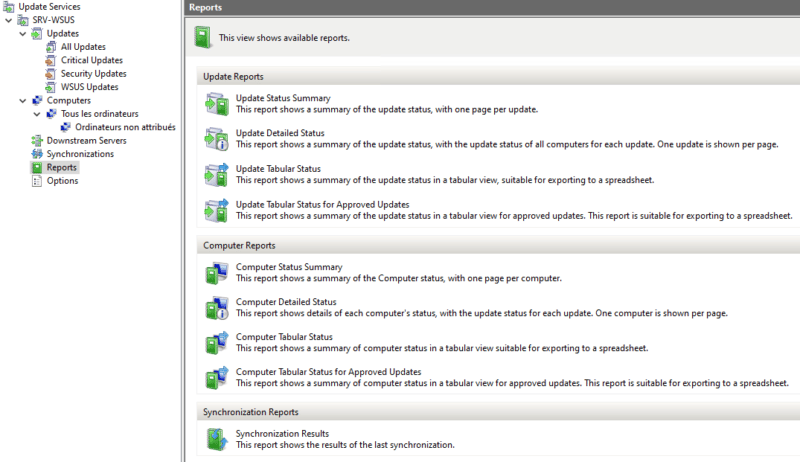Open the Computer Status Summary report

[x=289, y=267]
